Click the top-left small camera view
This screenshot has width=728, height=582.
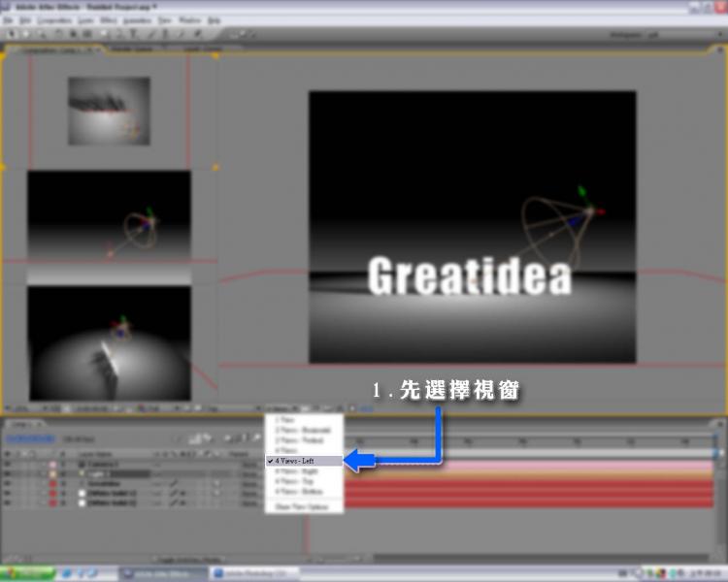tap(109, 112)
